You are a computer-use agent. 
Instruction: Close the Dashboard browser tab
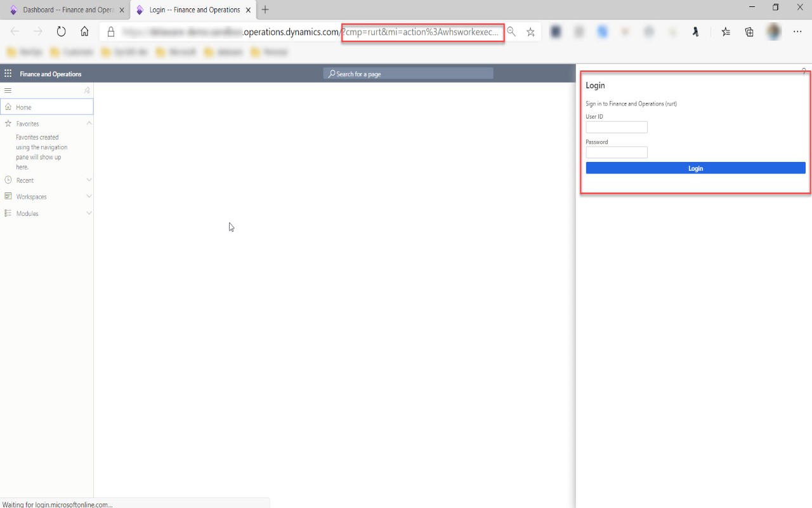122,10
